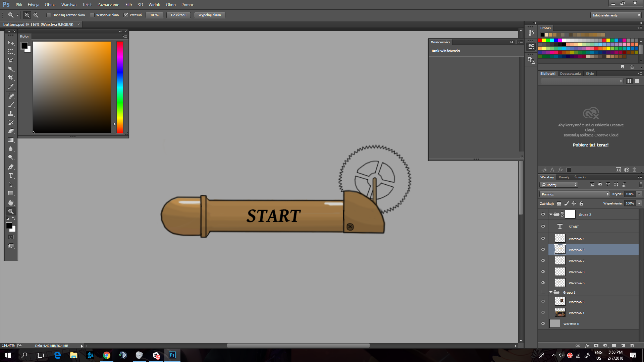Open the Istotne elementy workspace dropdown
Image resolution: width=644 pixels, height=362 pixels.
[x=615, y=15]
